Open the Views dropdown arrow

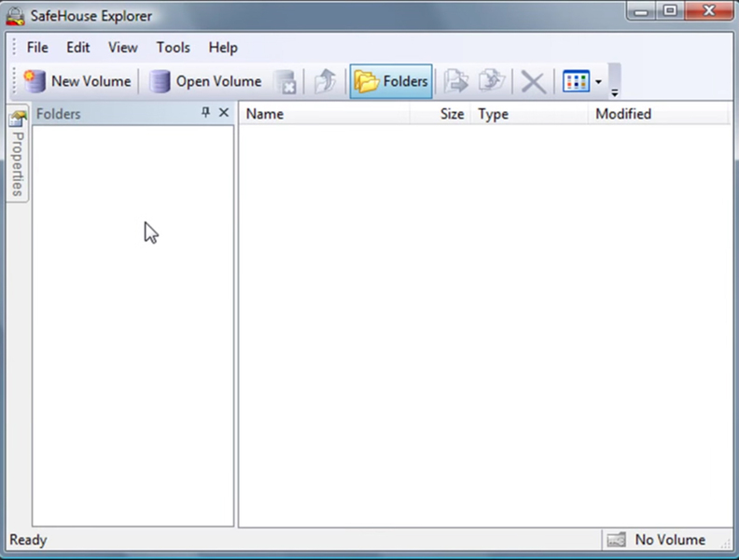pyautogui.click(x=598, y=82)
